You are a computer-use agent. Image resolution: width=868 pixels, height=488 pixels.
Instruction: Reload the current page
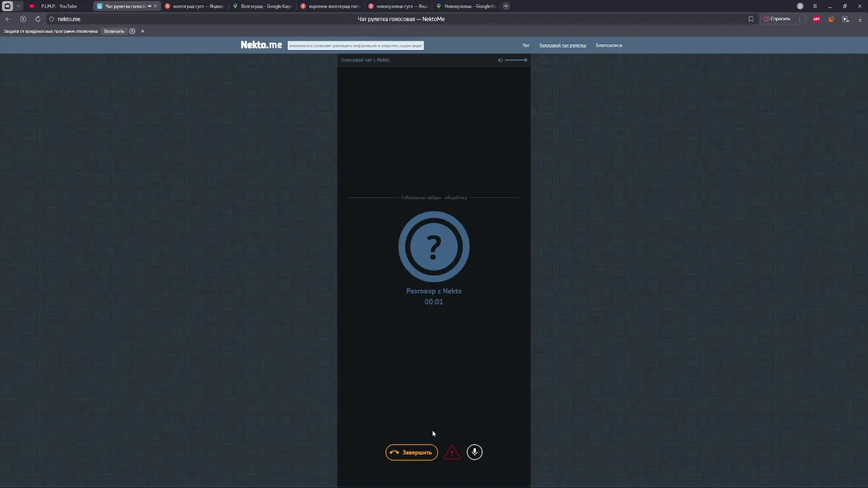click(x=37, y=19)
